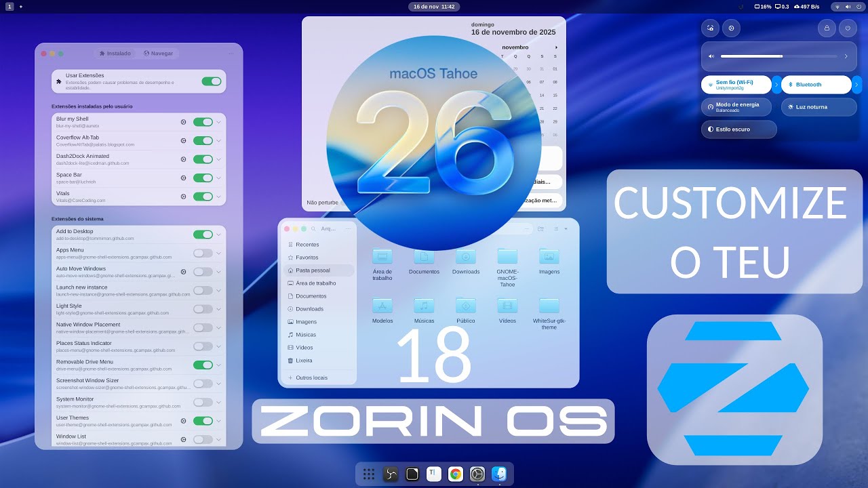
Task: Toggle Estilo escuro in quick settings
Action: click(x=739, y=129)
